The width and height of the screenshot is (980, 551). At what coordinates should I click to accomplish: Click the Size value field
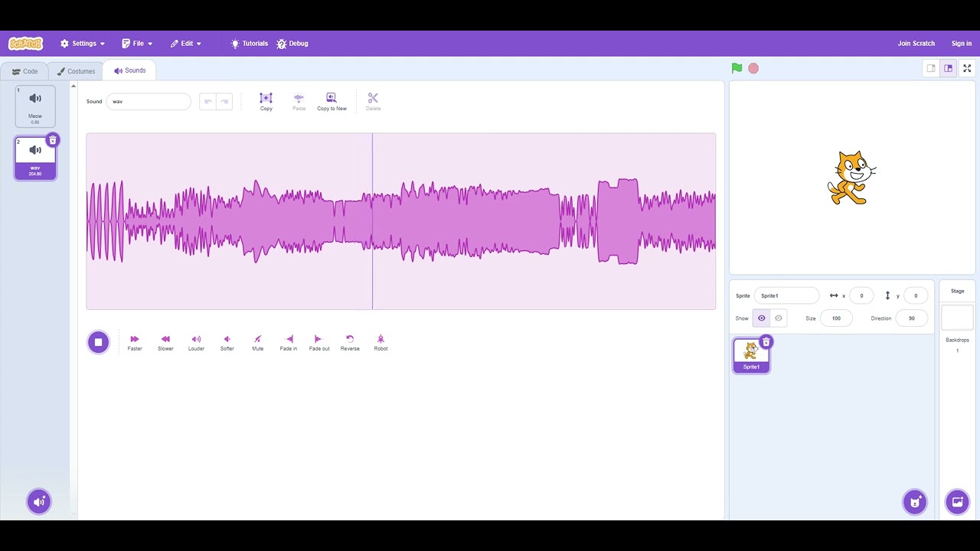836,318
